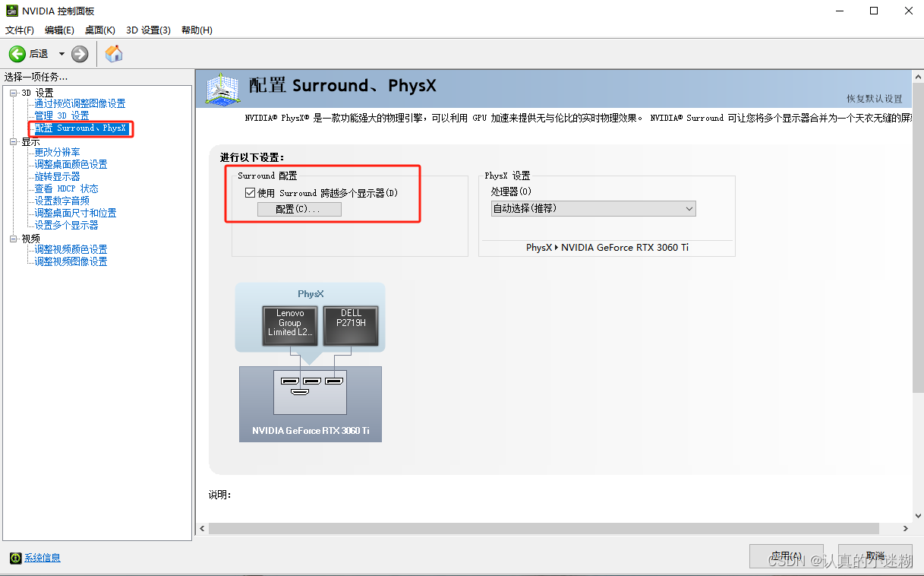The width and height of the screenshot is (924, 576).
Task: Select 配置 Surround、PhysX tree item
Action: coord(80,128)
